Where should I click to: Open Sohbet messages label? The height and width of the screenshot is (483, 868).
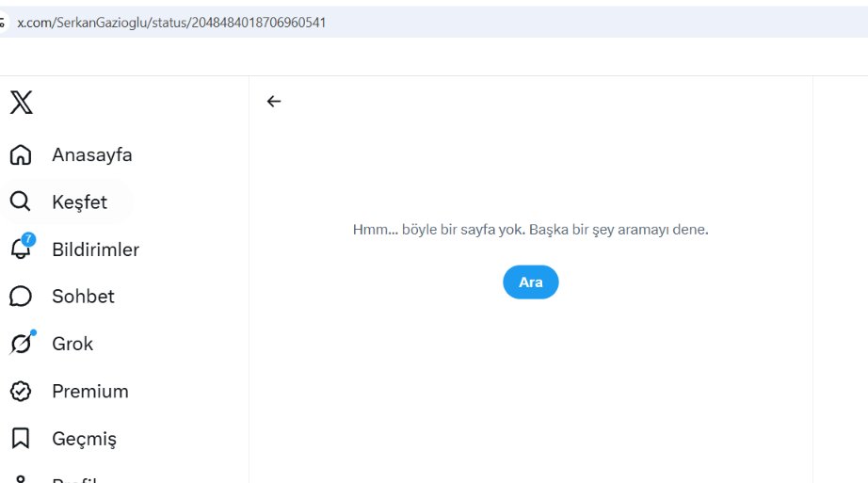coord(83,297)
